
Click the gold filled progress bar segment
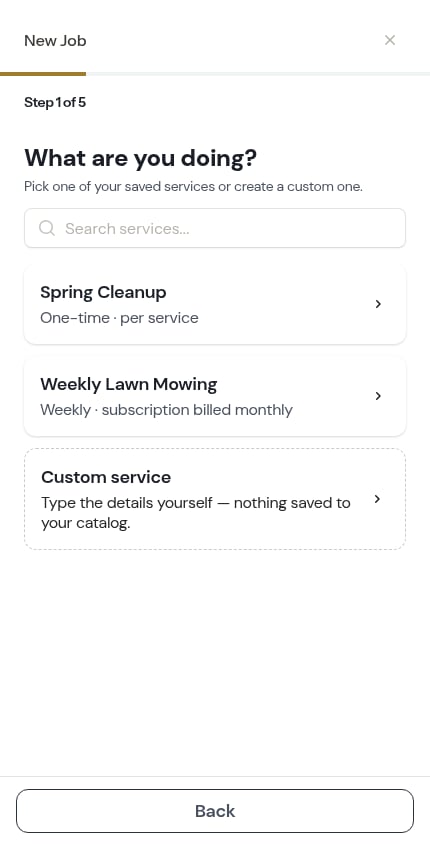coord(43,74)
